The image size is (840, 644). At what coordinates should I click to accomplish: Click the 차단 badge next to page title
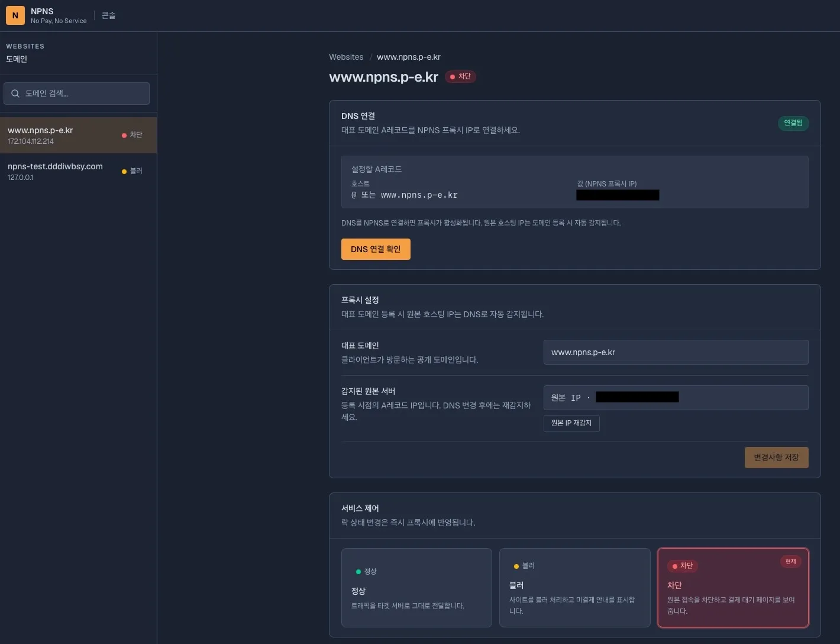pyautogui.click(x=460, y=76)
